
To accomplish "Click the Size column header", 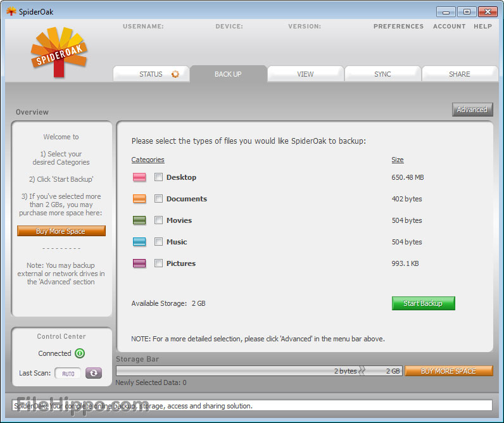I will pyautogui.click(x=397, y=160).
